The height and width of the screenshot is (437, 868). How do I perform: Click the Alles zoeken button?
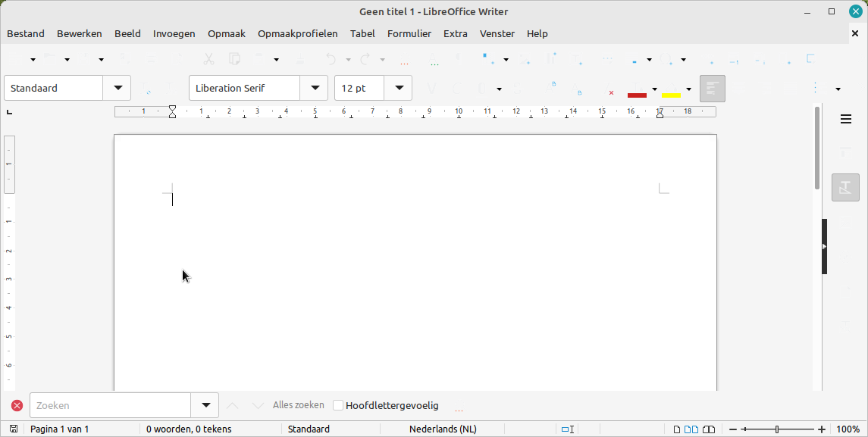(297, 404)
